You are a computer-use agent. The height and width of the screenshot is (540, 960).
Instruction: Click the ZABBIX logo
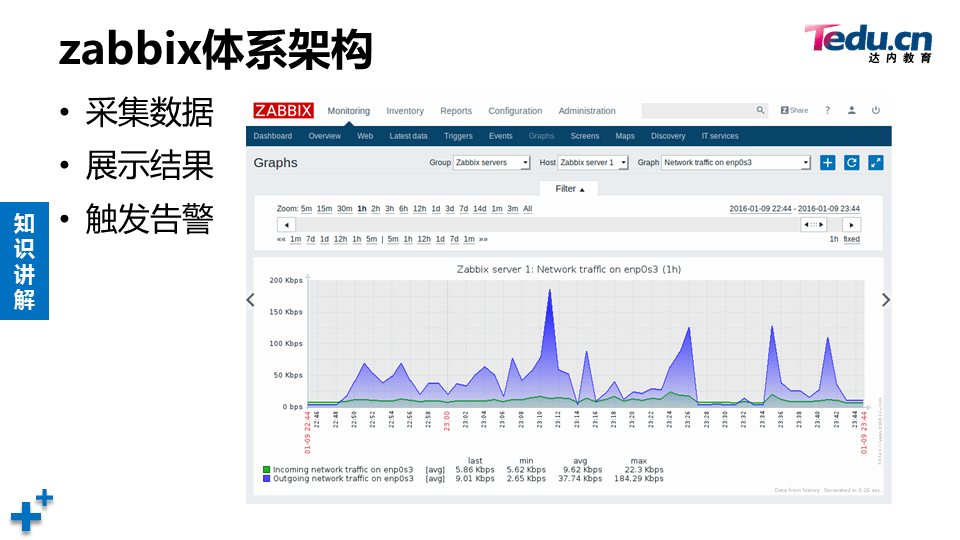coord(283,111)
